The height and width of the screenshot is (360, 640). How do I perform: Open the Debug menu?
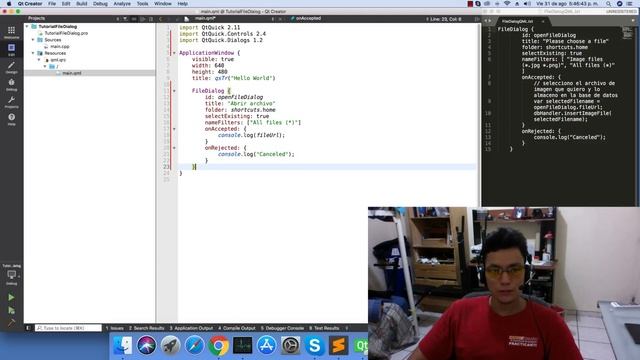click(100, 4)
